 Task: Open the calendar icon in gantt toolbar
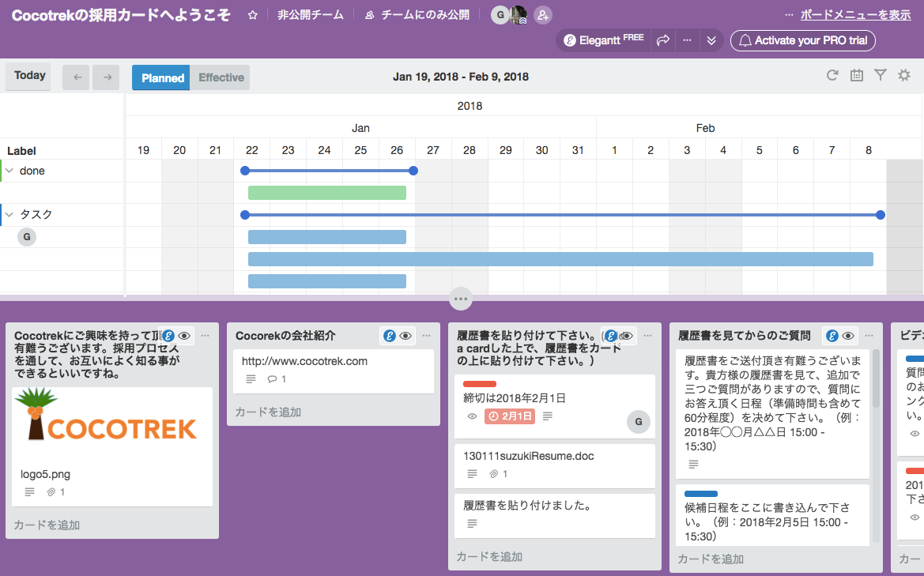pyautogui.click(x=856, y=75)
